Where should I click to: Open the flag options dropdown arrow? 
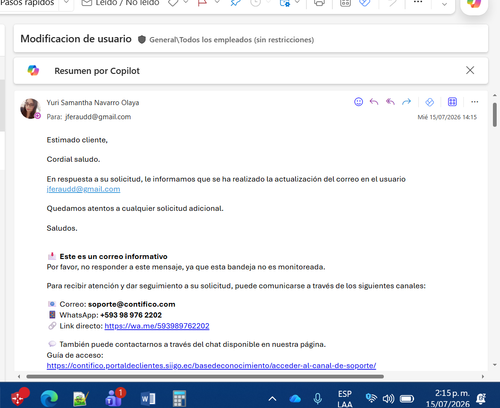click(217, 3)
